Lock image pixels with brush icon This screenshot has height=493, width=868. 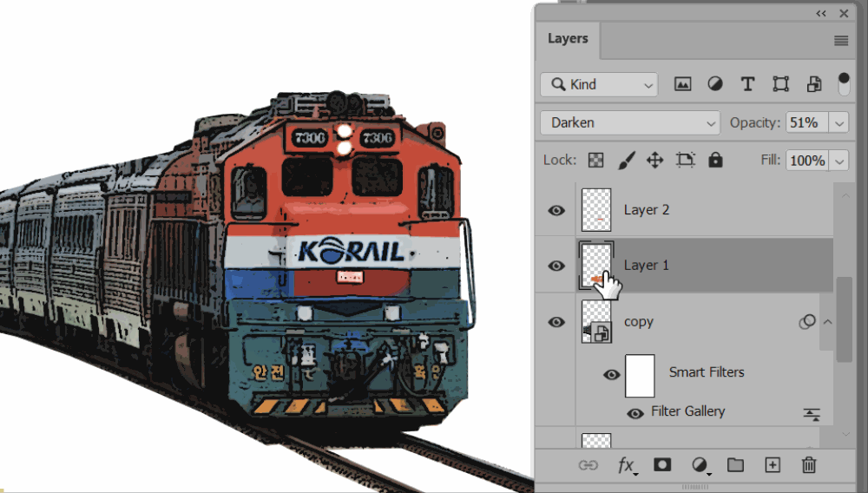(x=626, y=161)
